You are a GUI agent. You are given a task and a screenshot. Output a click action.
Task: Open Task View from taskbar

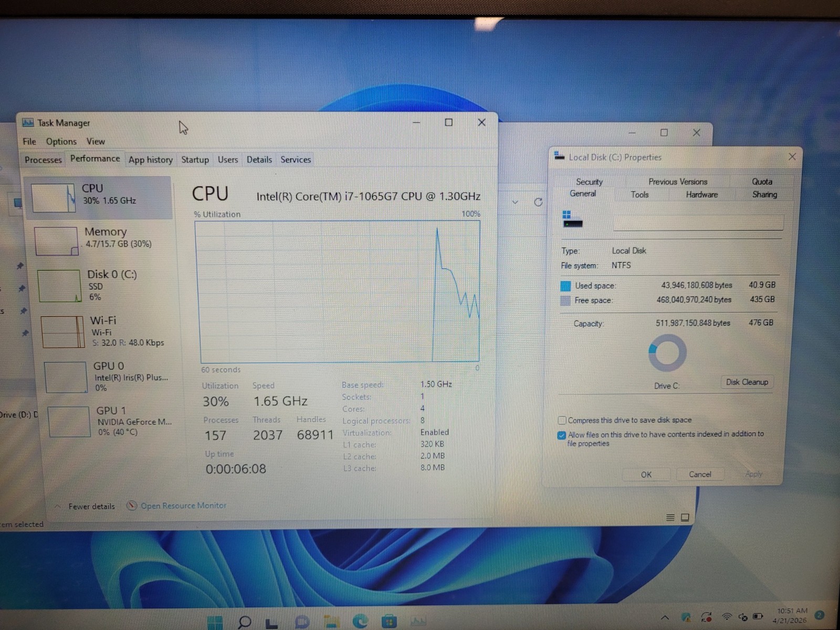point(271,623)
